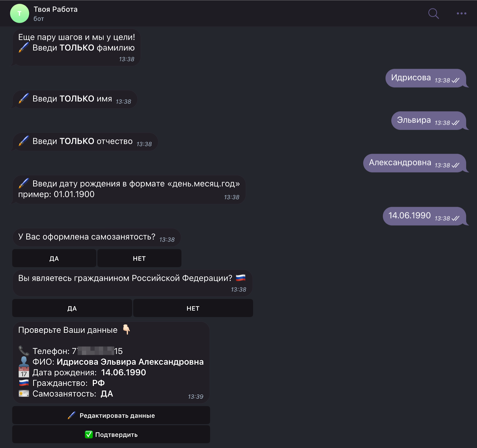
Task: Click the pointing-down hand emoji
Action: pyautogui.click(x=126, y=330)
